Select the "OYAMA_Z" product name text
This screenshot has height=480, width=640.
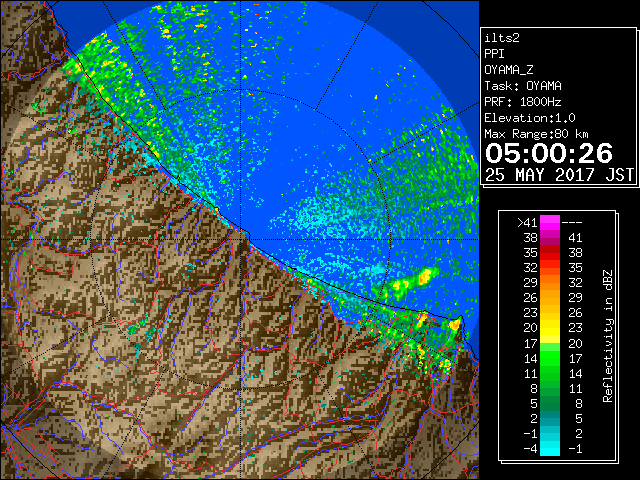[x=509, y=70]
